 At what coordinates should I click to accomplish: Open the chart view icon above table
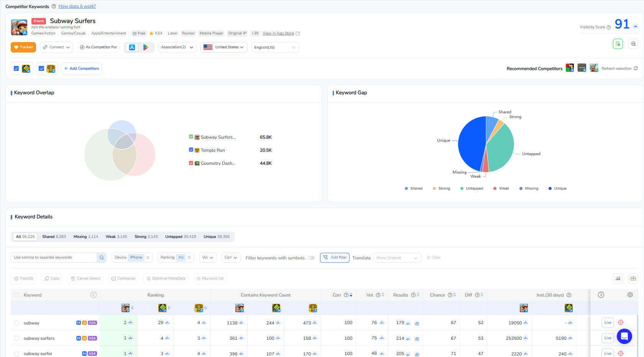618,278
